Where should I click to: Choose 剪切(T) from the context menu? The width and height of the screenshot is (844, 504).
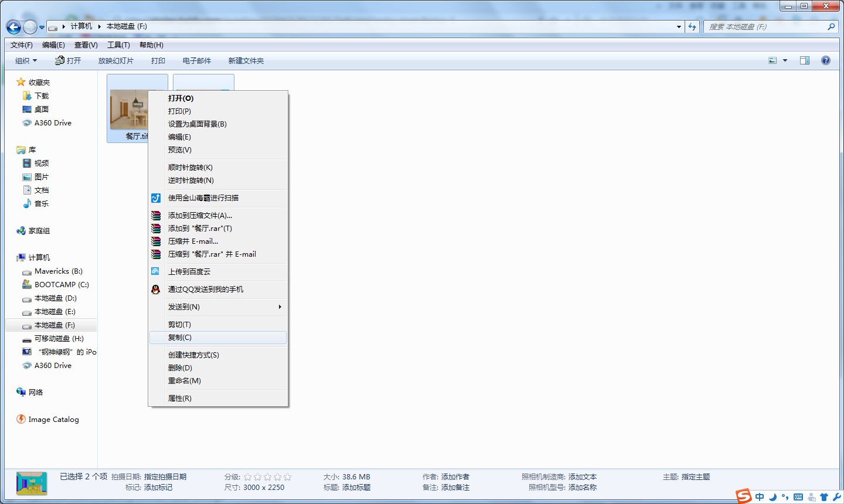[218, 325]
